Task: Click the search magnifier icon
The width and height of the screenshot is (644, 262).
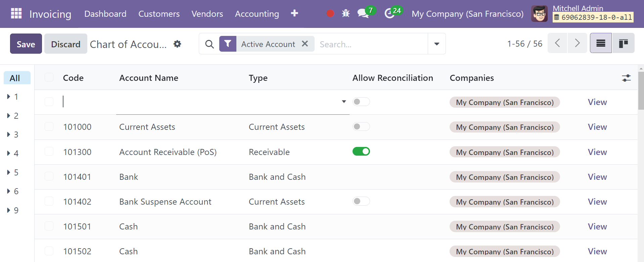Action: coord(210,44)
